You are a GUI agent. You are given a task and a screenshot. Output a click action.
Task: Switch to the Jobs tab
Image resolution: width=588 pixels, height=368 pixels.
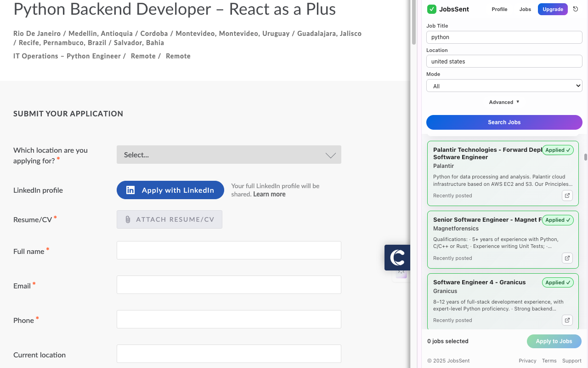pyautogui.click(x=525, y=9)
